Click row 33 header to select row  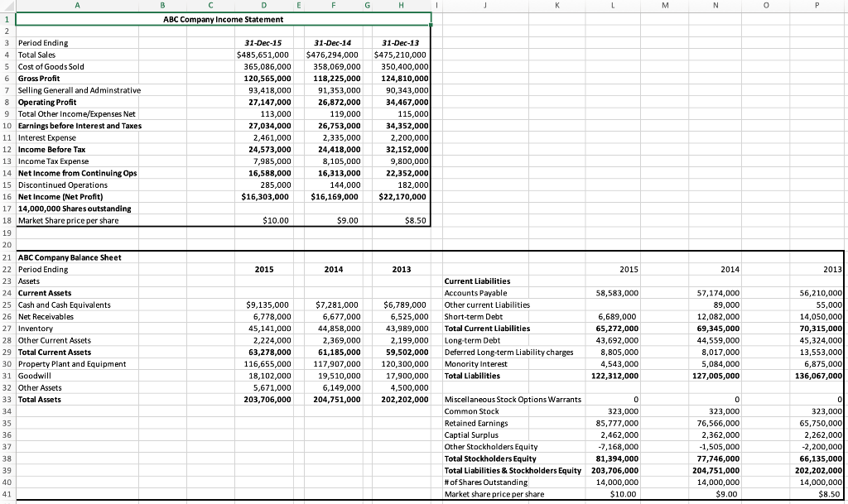click(x=6, y=400)
